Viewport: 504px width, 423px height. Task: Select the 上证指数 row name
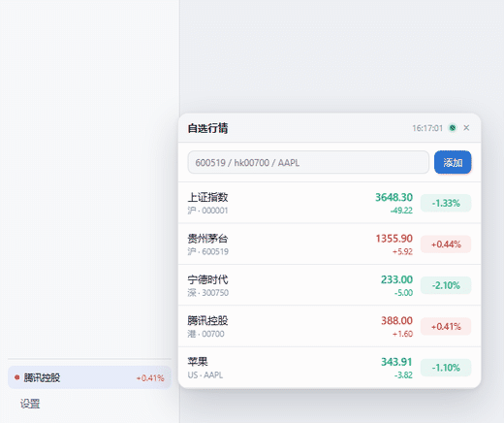click(207, 197)
